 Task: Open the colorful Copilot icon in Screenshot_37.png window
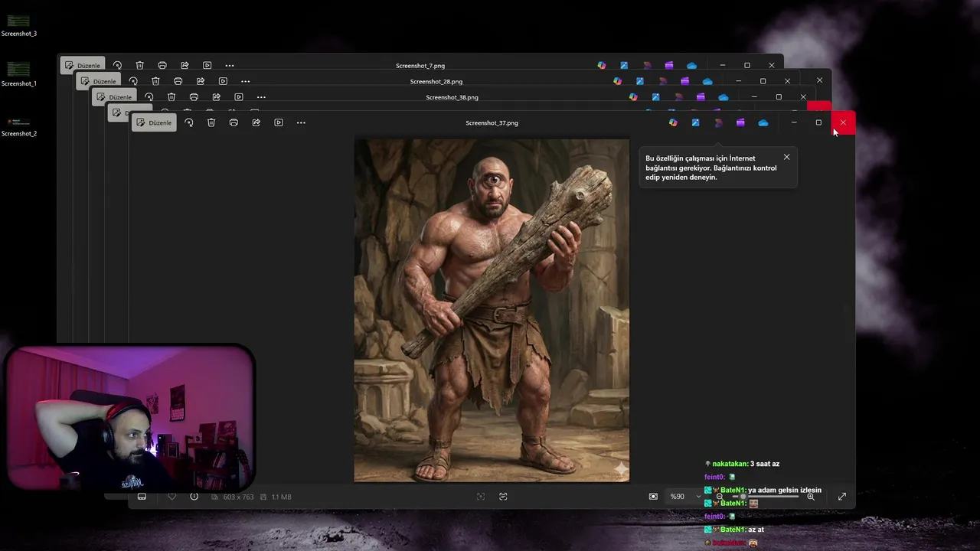point(673,122)
